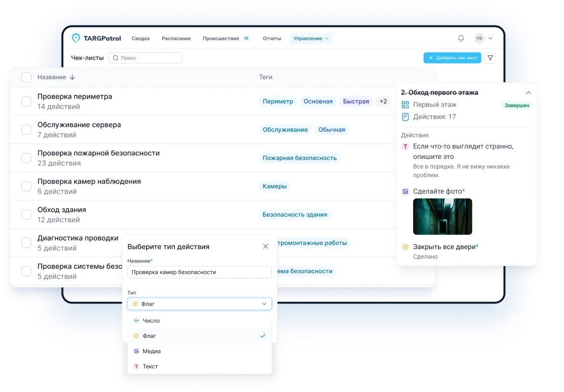The image size is (564, 392).
Task: Collapse the Обход первого этажа section
Action: click(x=528, y=92)
